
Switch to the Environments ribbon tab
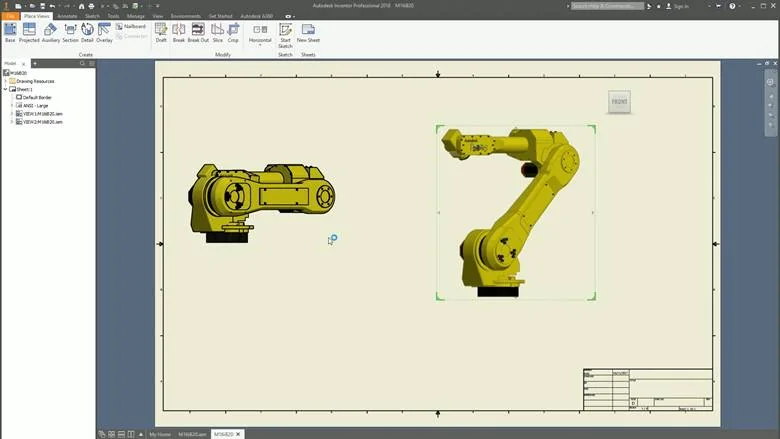[186, 16]
